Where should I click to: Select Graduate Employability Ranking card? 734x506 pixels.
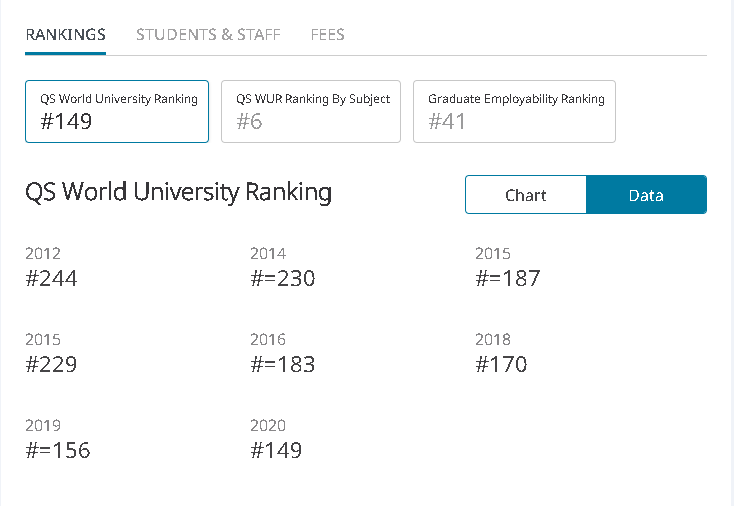[514, 111]
